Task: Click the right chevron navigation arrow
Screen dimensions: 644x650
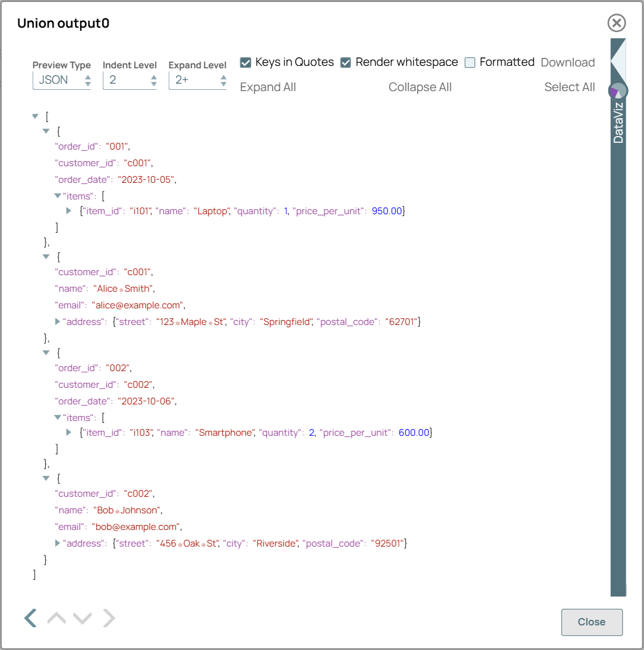Action: point(109,617)
